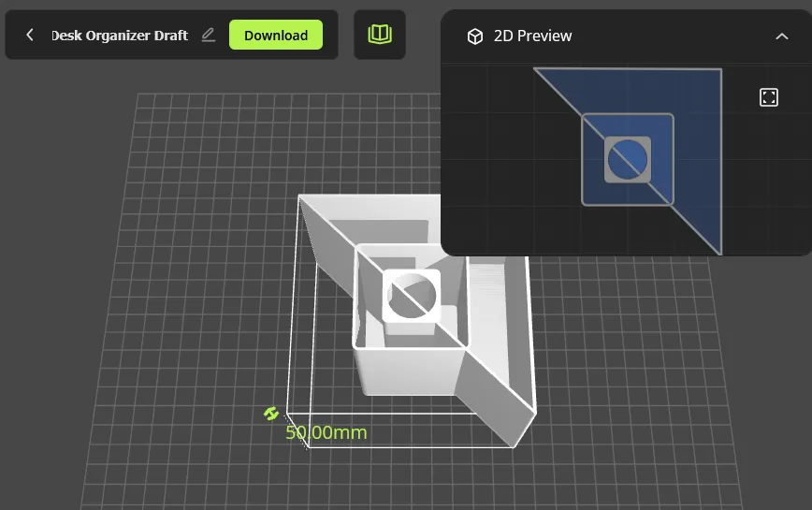This screenshot has height=510, width=812.
Task: Expand 2D preview to fullscreen
Action: pos(769,97)
